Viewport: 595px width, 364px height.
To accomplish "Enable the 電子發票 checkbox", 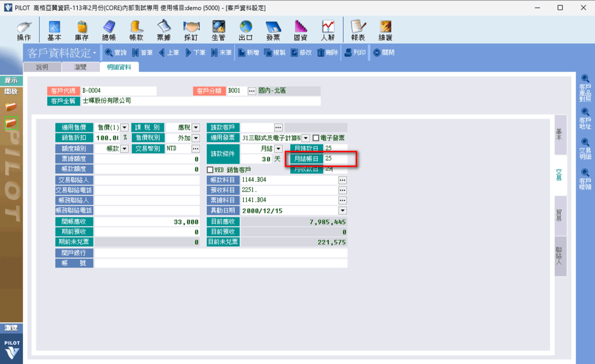I will click(x=316, y=138).
